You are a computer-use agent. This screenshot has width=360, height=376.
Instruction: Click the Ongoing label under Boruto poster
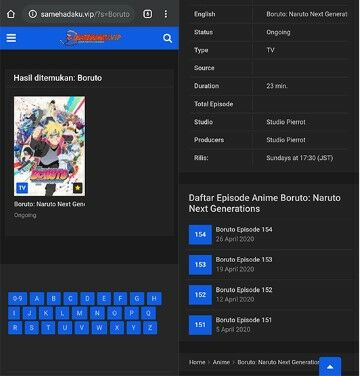[x=25, y=215]
